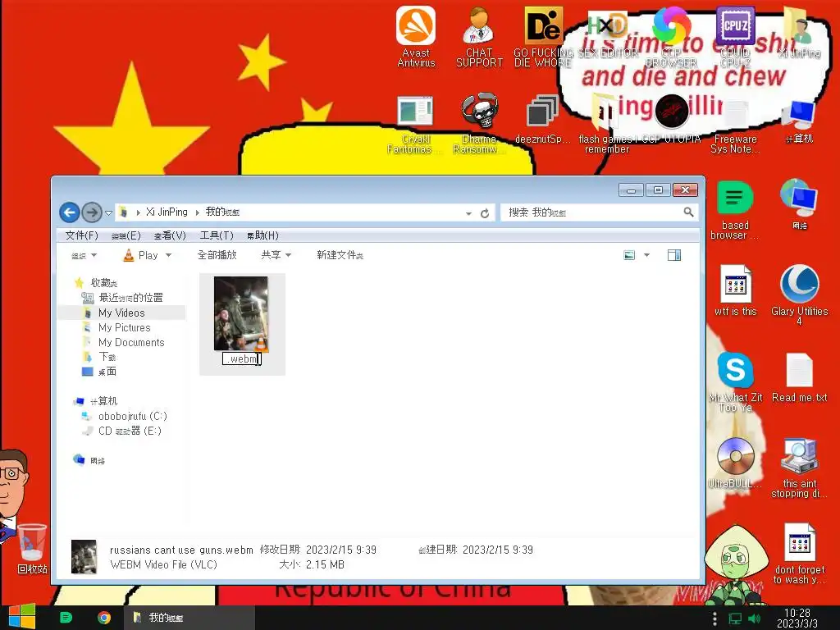The width and height of the screenshot is (840, 630).
Task: Open Xi JinPing user folder desktop icon
Action: pyautogui.click(x=799, y=33)
